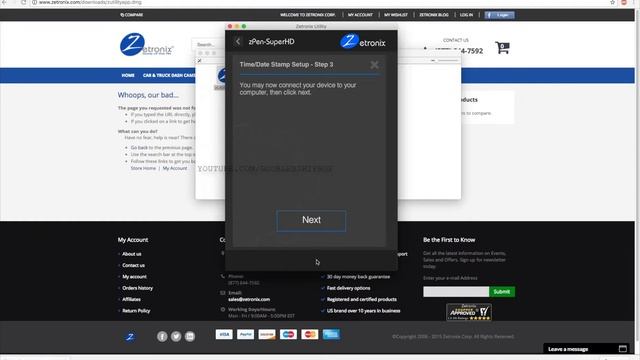
Task: Select the Home navigation tab
Action: [x=128, y=76]
